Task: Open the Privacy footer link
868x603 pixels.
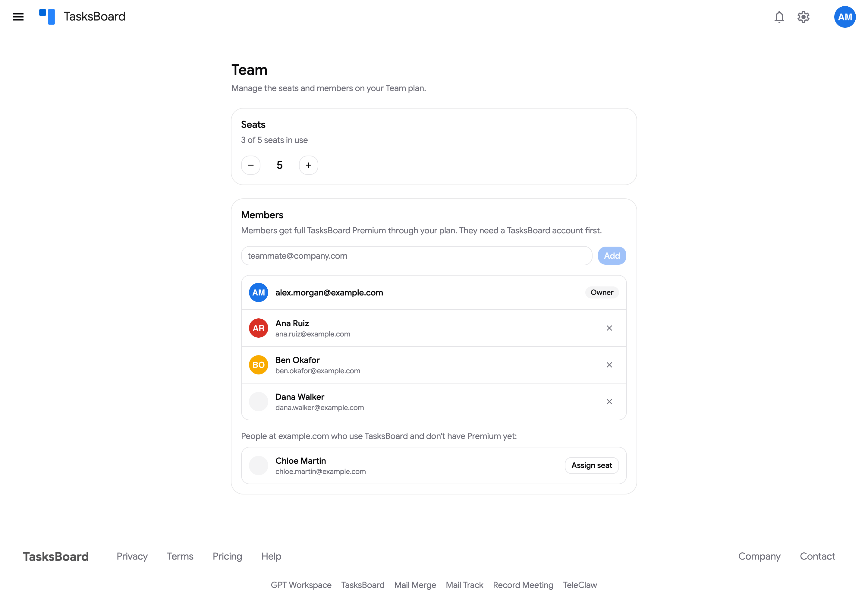Action: click(x=132, y=556)
